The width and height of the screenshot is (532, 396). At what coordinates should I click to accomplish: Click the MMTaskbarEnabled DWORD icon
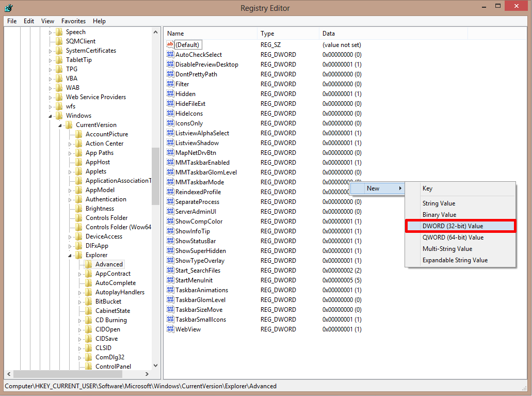coord(170,162)
